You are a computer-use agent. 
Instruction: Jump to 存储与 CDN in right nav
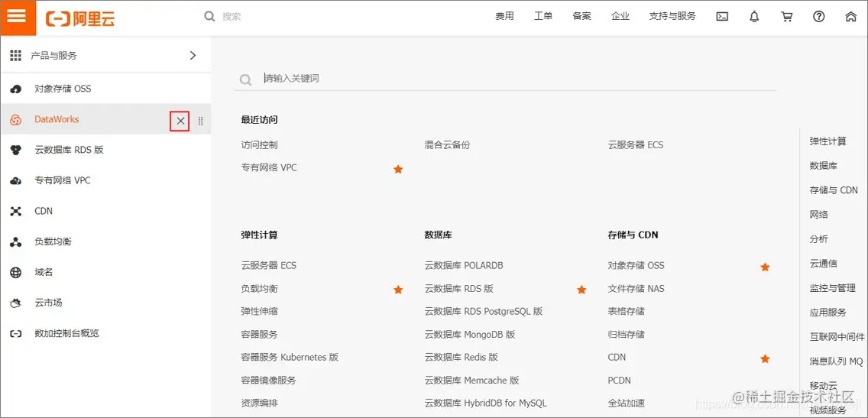click(x=834, y=190)
